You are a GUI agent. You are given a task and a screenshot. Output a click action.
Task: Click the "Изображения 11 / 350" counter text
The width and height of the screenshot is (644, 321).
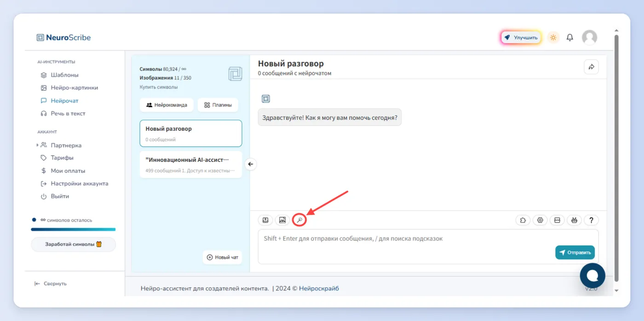tap(166, 78)
